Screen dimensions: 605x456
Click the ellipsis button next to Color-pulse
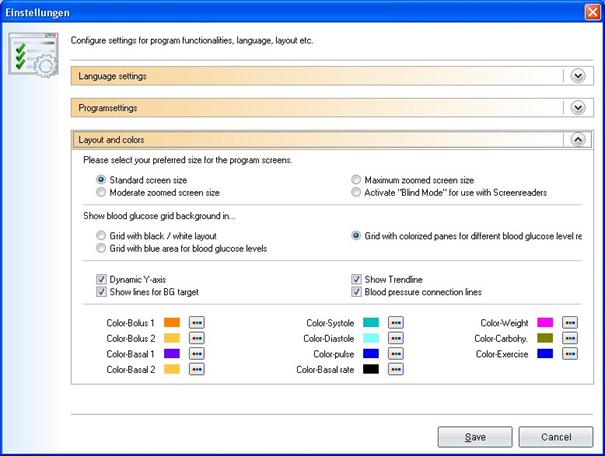point(396,354)
